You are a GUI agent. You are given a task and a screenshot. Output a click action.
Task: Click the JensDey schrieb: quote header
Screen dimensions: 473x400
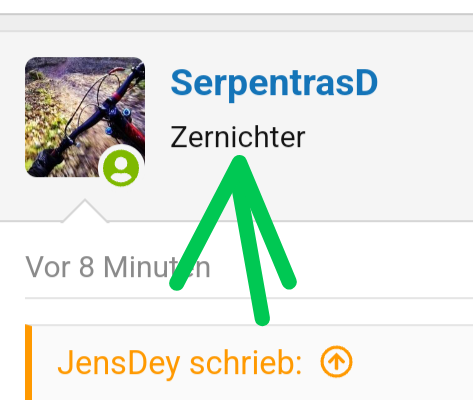pyautogui.click(x=180, y=363)
